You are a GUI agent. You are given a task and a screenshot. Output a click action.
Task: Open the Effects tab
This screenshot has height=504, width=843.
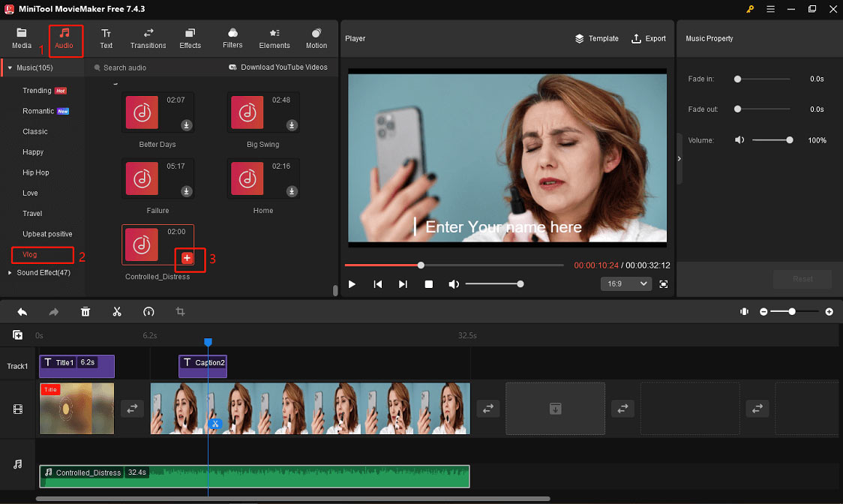190,39
